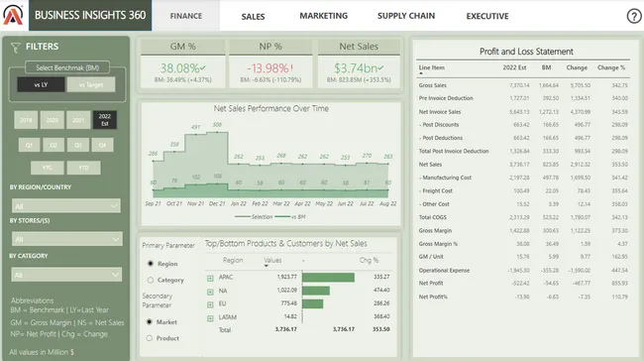The image size is (644, 361).
Task: Select Product as secondary parameter
Action: 149,338
